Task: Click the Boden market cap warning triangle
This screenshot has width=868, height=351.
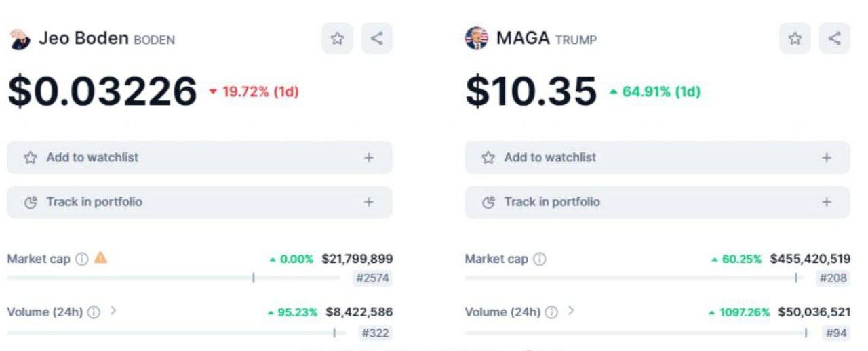Action: tap(100, 258)
